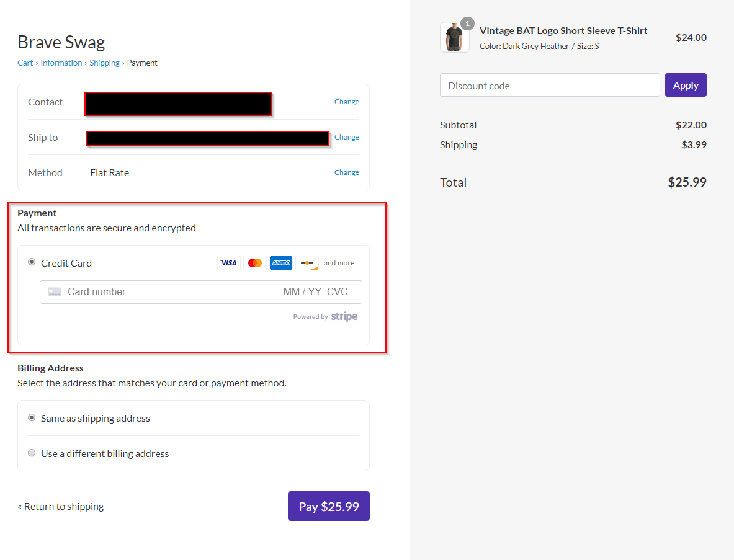Change the Flat Rate shipping method
This screenshot has width=734, height=560.
pyautogui.click(x=346, y=172)
